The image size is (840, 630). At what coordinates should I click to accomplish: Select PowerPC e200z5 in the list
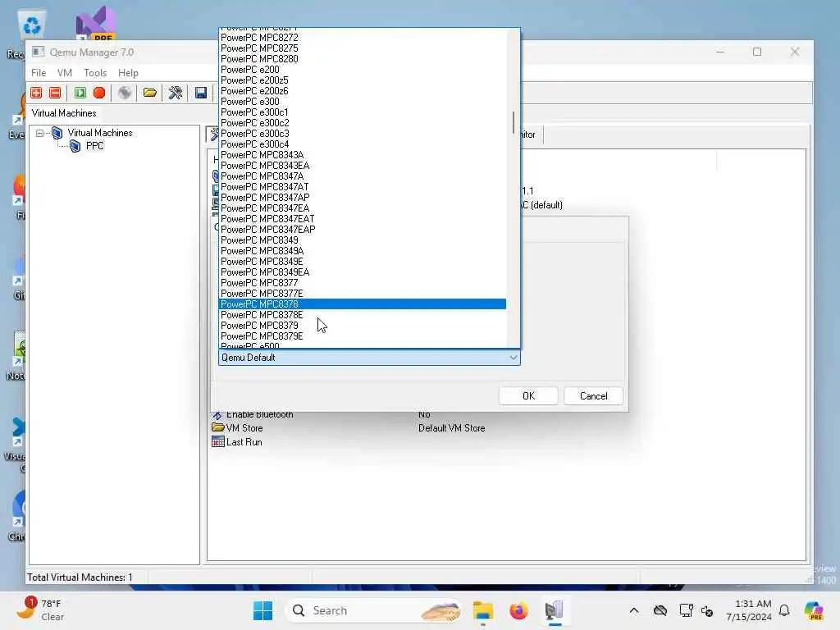(363, 80)
